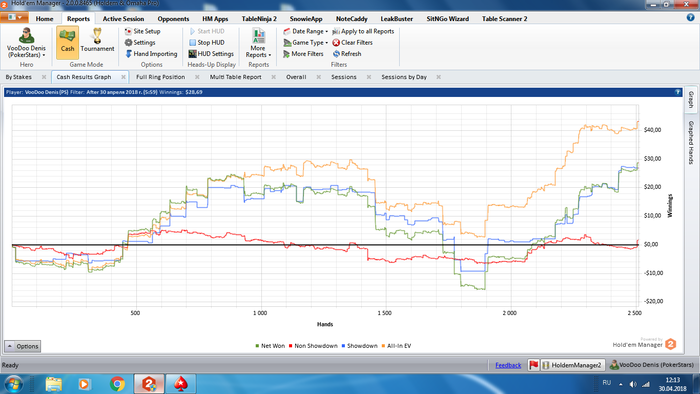Expand the More Reports dropdown
Viewport: 700px width, 394px height.
coord(258,43)
